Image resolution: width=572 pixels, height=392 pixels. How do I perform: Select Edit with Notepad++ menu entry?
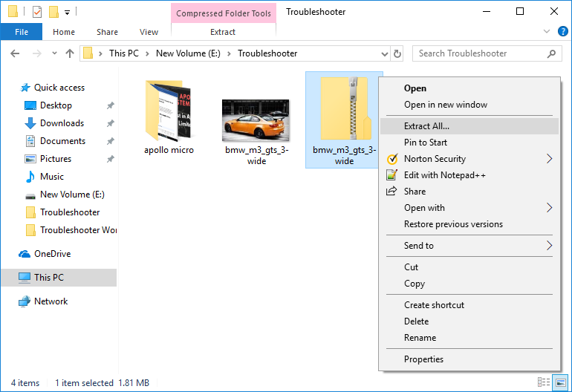click(x=444, y=175)
